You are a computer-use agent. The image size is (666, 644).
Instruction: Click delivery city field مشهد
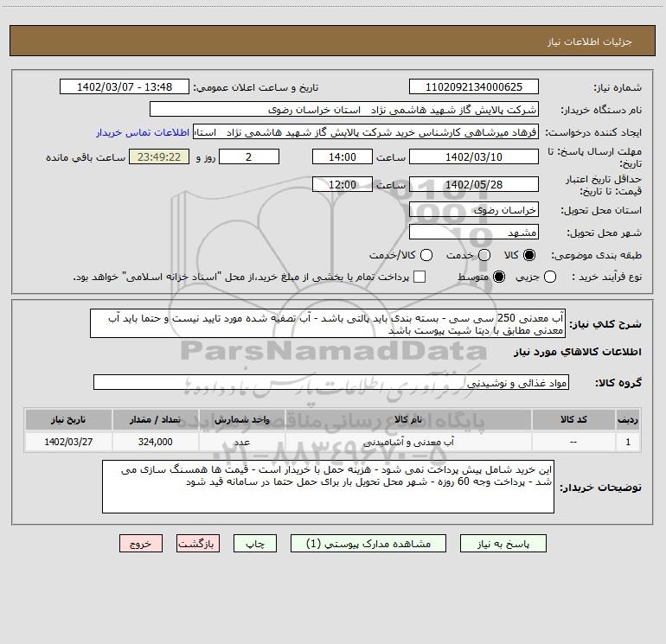474,232
